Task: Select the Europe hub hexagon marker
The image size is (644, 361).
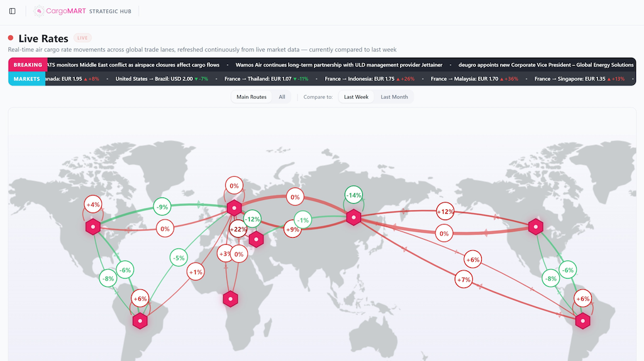Action: click(x=234, y=207)
